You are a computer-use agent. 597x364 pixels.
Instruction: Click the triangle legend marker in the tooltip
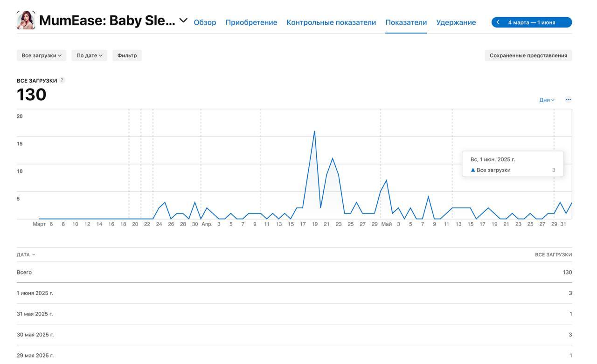click(473, 170)
